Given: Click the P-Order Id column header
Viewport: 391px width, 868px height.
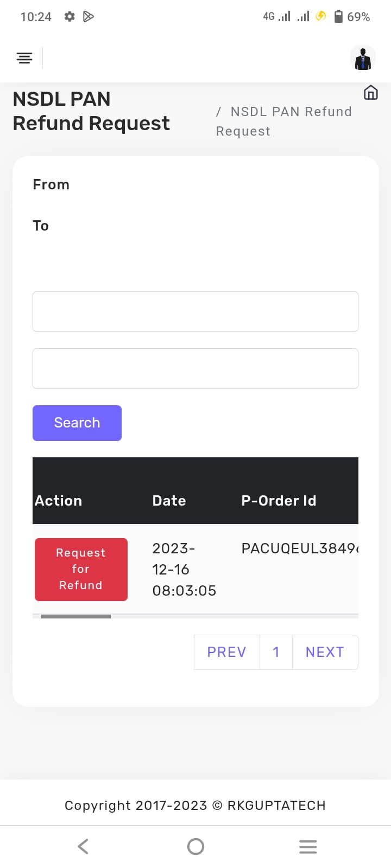Looking at the screenshot, I should pyautogui.click(x=279, y=501).
